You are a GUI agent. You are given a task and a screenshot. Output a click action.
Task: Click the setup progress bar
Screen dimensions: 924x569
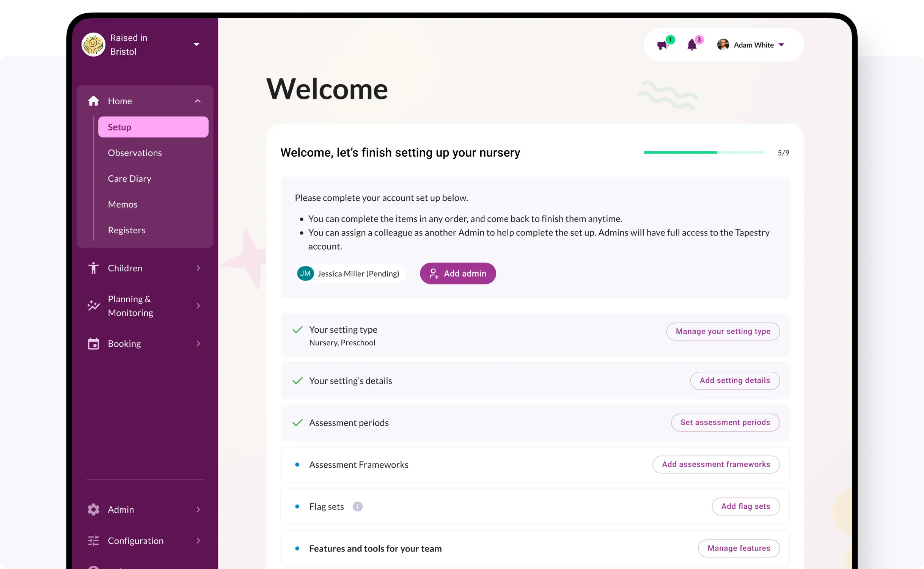coord(704,152)
